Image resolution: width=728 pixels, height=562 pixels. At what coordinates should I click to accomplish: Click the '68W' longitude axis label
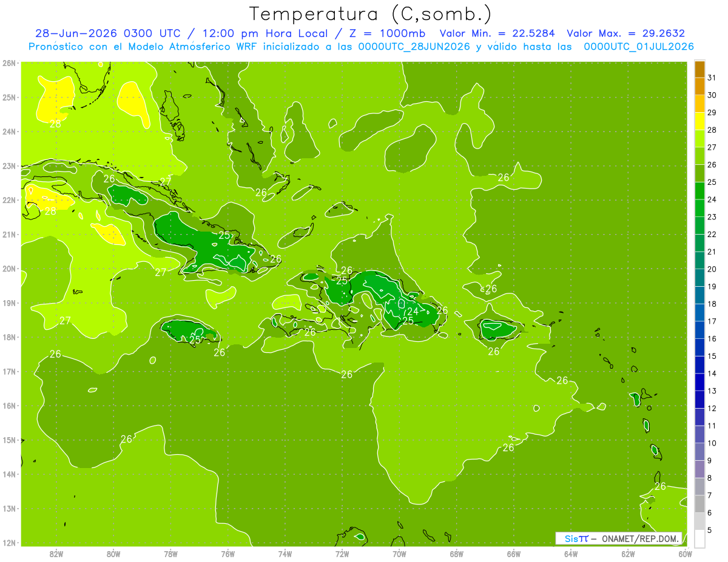[x=457, y=554]
